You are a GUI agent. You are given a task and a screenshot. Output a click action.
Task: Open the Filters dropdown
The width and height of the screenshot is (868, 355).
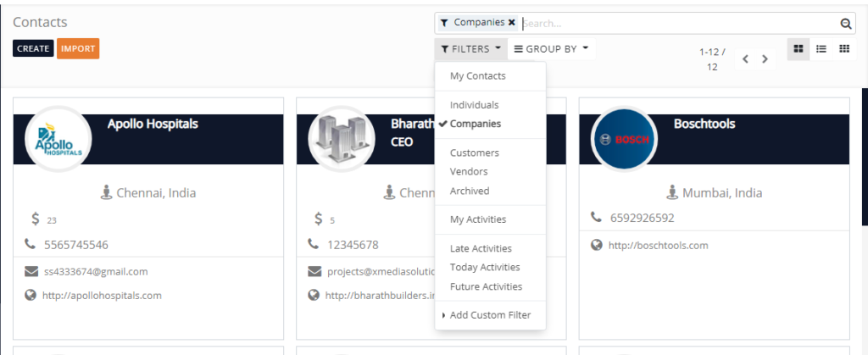coord(471,48)
